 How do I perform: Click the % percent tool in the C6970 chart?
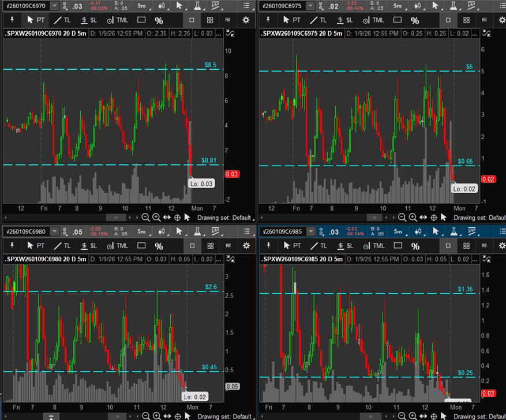pyautogui.click(x=159, y=20)
